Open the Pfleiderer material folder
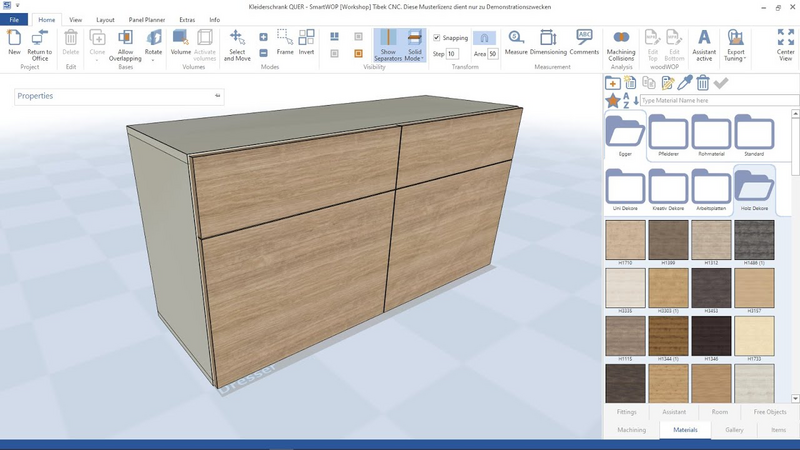 [x=669, y=136]
